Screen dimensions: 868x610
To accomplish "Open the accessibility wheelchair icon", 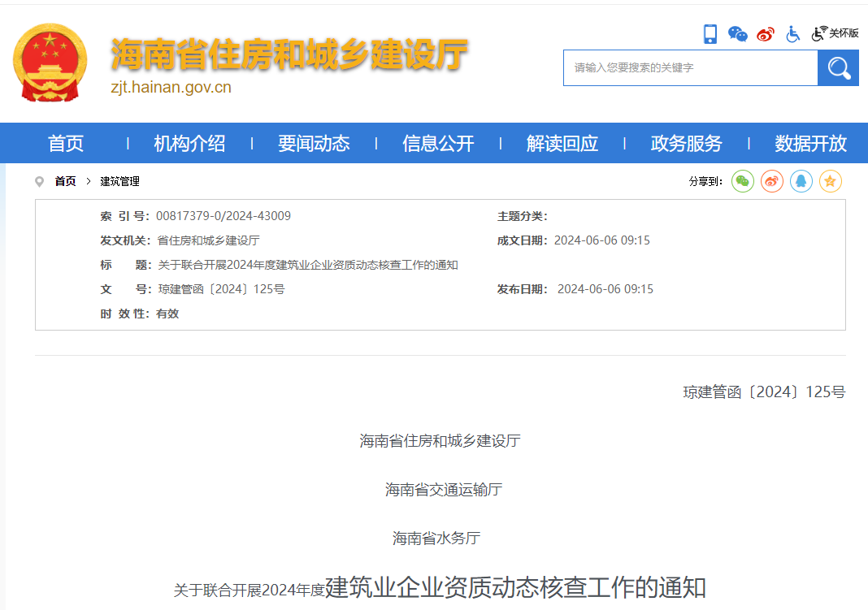I will coord(792,34).
